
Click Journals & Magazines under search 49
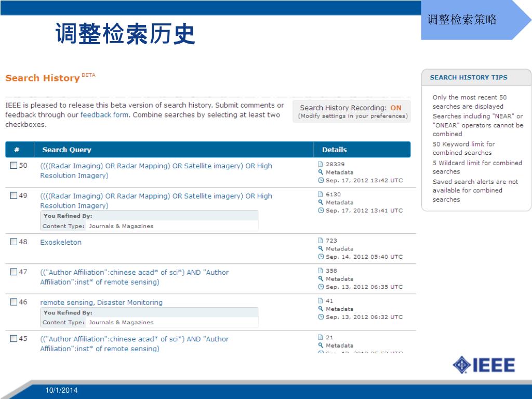click(x=121, y=227)
